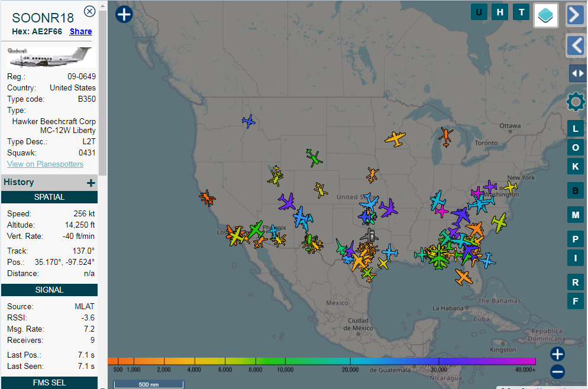Select the orange helicopter over Michigan
The height and width of the screenshot is (389, 588).
pyautogui.click(x=446, y=137)
